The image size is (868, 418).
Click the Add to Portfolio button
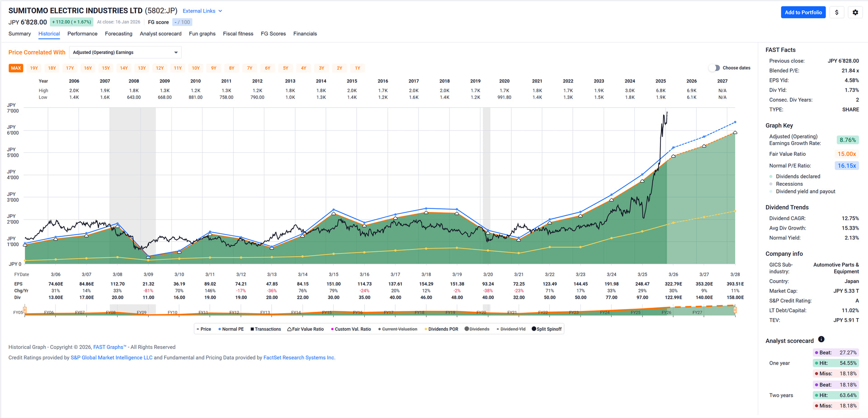tap(803, 13)
